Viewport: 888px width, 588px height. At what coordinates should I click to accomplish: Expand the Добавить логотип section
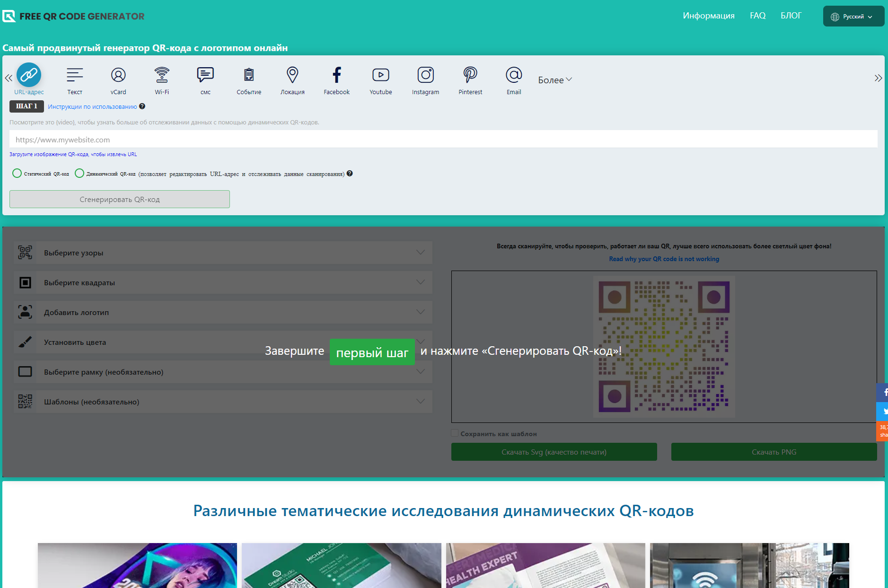[223, 312]
